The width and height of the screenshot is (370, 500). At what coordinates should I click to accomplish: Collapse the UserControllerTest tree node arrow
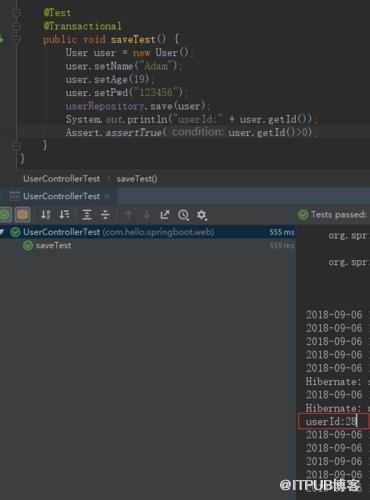[x=2, y=232]
